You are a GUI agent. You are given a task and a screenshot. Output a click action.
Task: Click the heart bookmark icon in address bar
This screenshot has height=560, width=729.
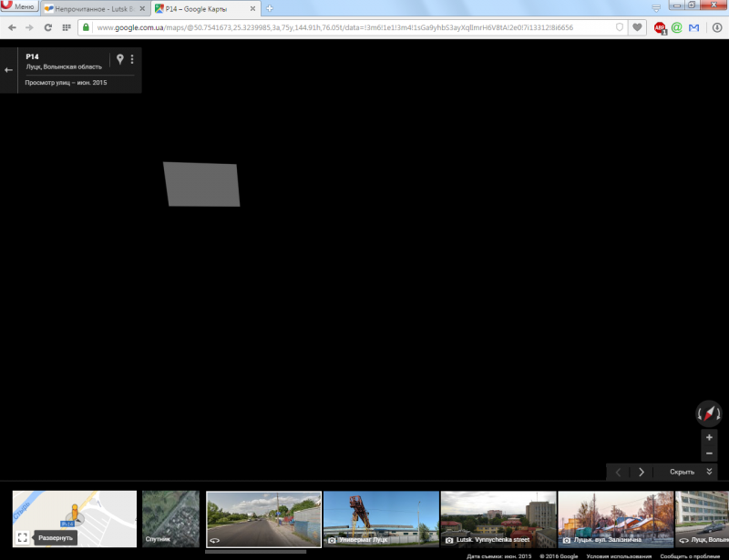pos(638,27)
